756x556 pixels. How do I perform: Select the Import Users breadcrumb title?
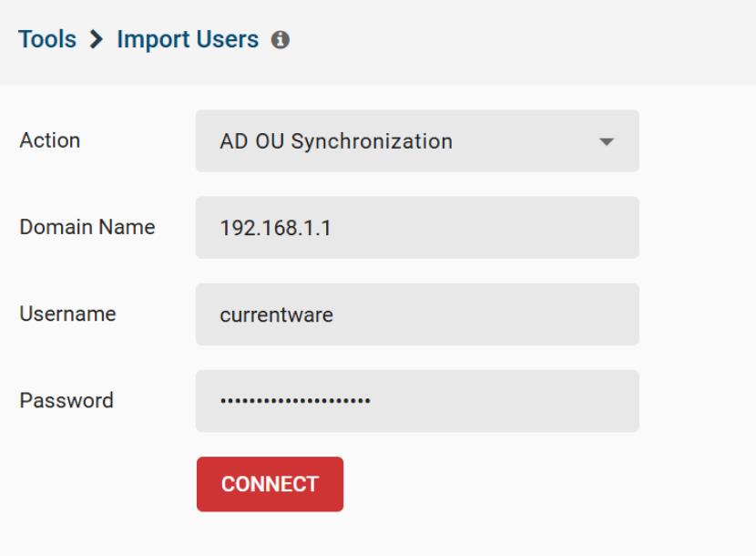(x=188, y=39)
